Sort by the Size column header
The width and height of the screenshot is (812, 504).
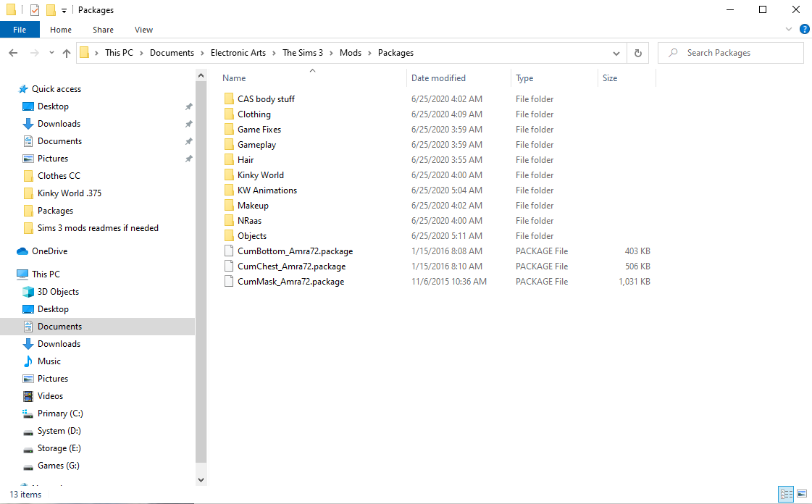click(x=610, y=78)
